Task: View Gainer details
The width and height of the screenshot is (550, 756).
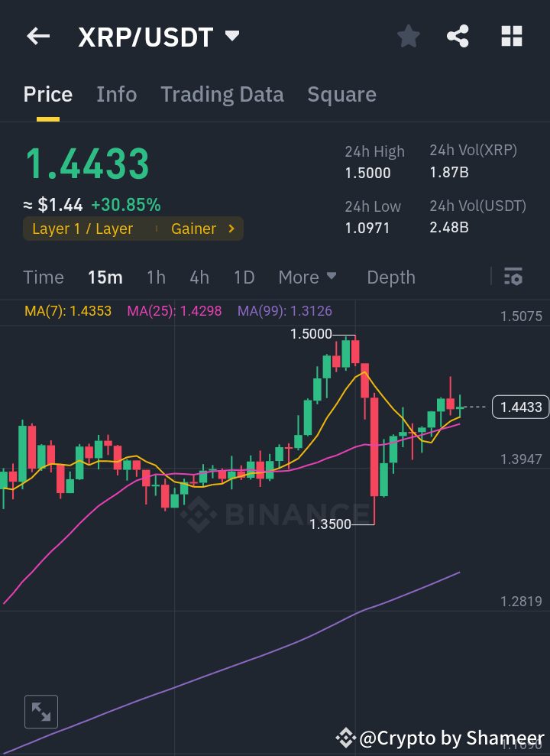Action: coord(194,229)
